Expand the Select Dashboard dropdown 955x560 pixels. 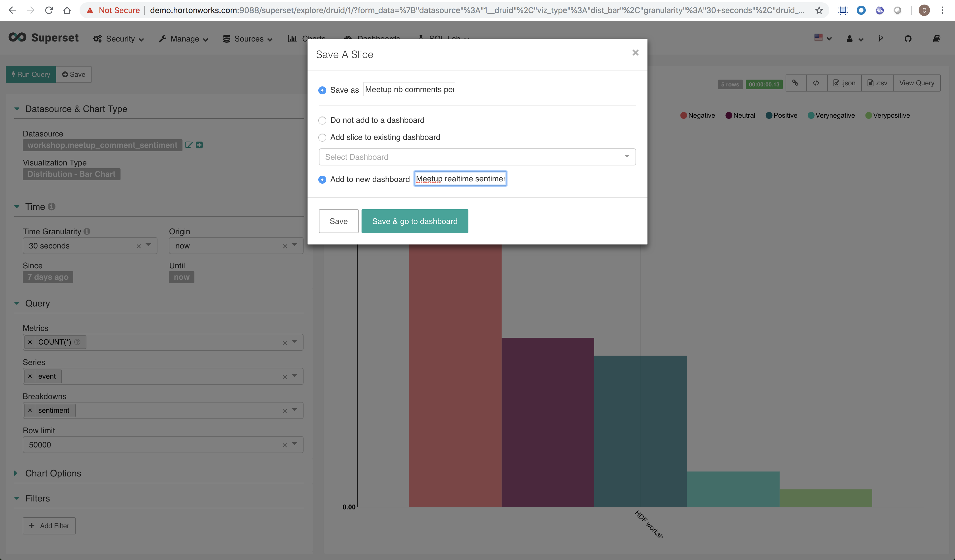point(626,157)
